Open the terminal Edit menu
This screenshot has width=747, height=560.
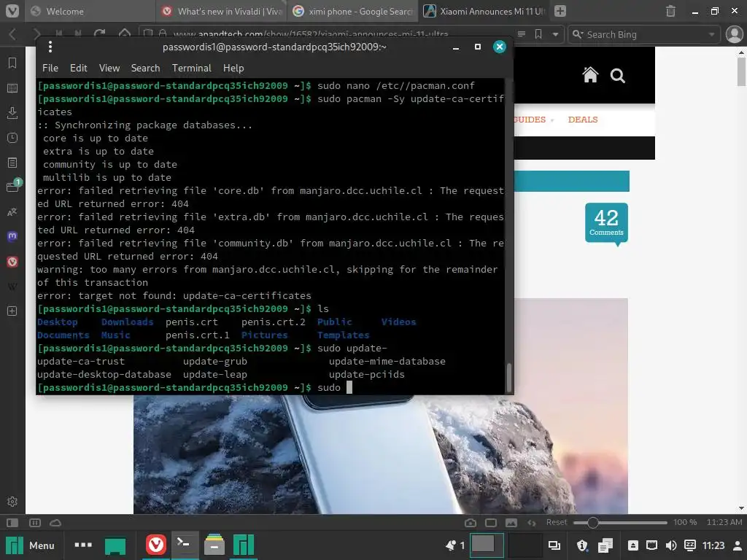(x=79, y=68)
